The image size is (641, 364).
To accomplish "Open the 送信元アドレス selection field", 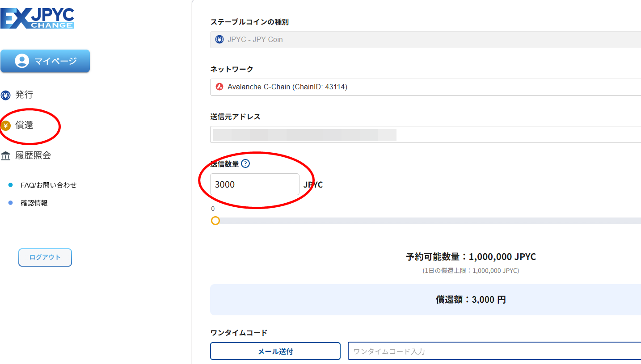I will click(425, 134).
